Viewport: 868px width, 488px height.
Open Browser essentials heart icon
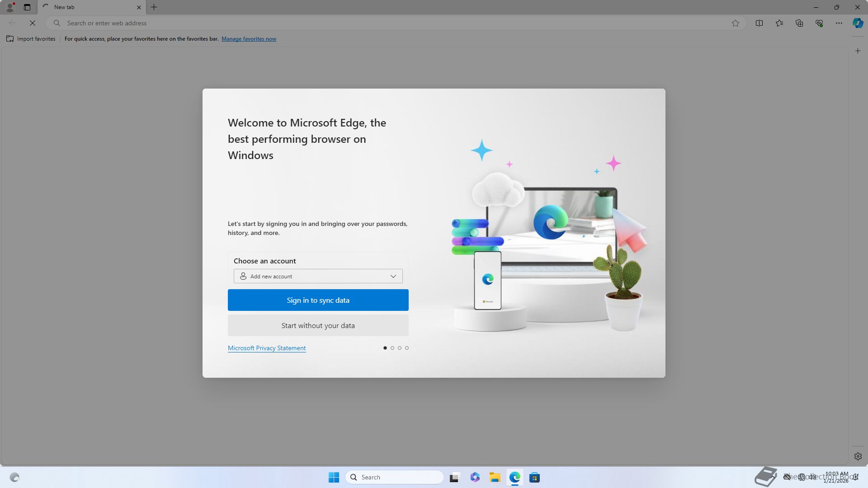[x=819, y=23]
